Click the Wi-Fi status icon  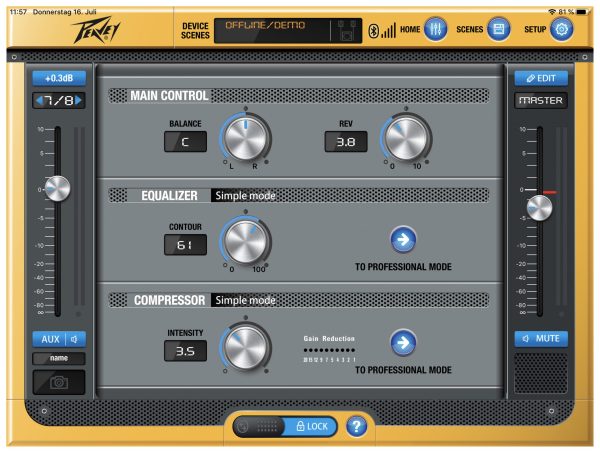[x=552, y=12]
